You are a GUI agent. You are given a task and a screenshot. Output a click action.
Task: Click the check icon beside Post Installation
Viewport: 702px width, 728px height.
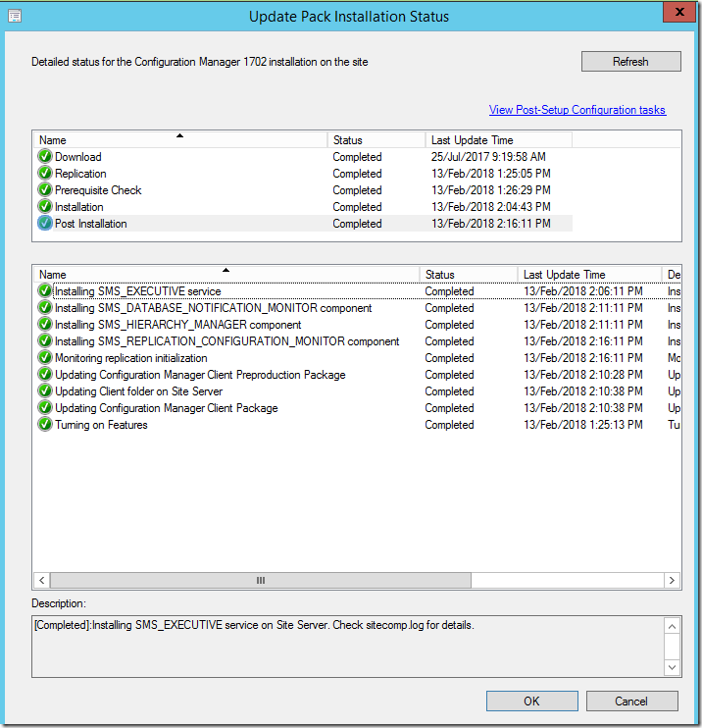[44, 224]
